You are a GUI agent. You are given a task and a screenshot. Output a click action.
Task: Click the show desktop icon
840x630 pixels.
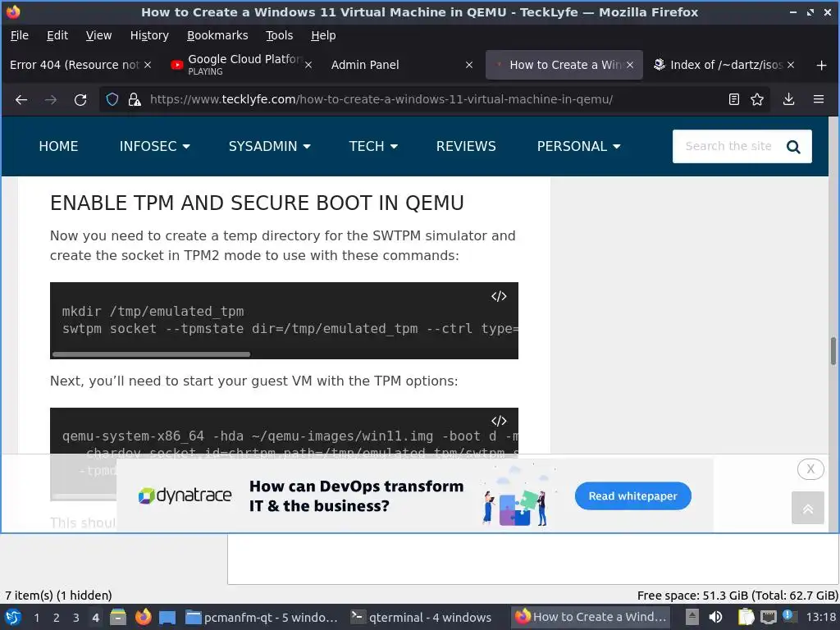(167, 617)
